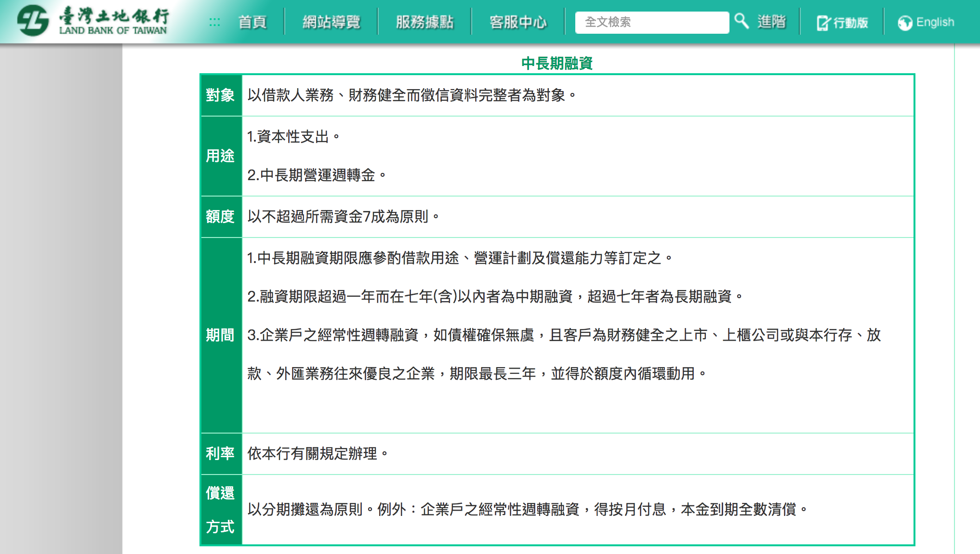Viewport: 980px width, 554px height.
Task: Click the globe icon beside English
Action: (905, 23)
